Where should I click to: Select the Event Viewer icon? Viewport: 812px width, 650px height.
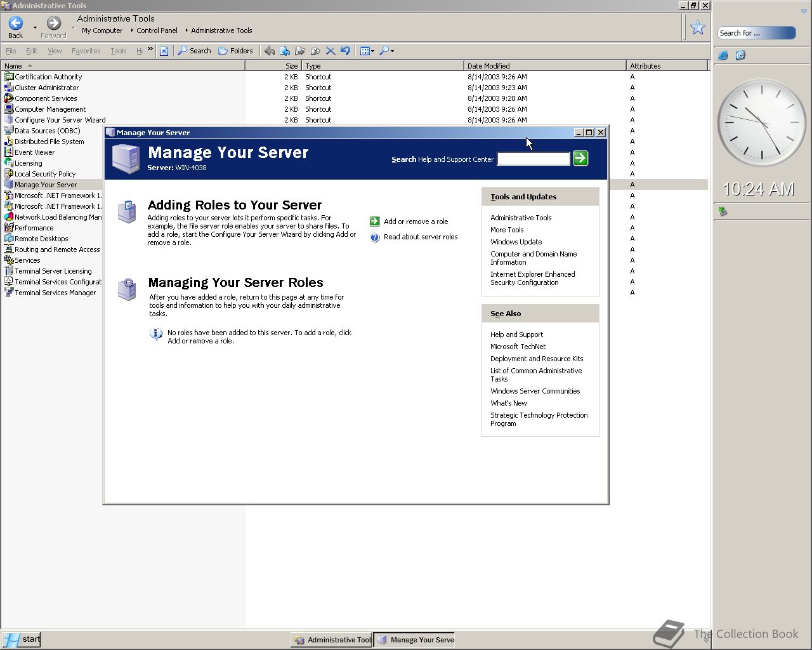(9, 152)
